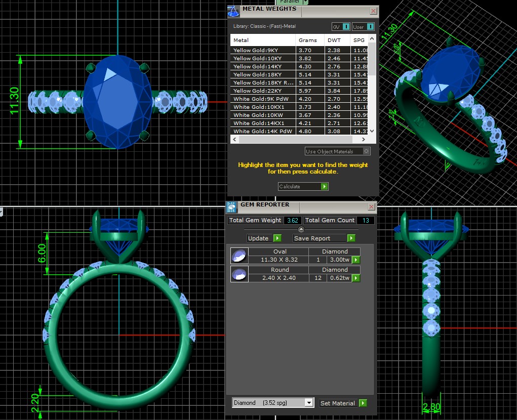Click the Metal Weights panel logo icon
The image size is (517, 420).
[233, 12]
